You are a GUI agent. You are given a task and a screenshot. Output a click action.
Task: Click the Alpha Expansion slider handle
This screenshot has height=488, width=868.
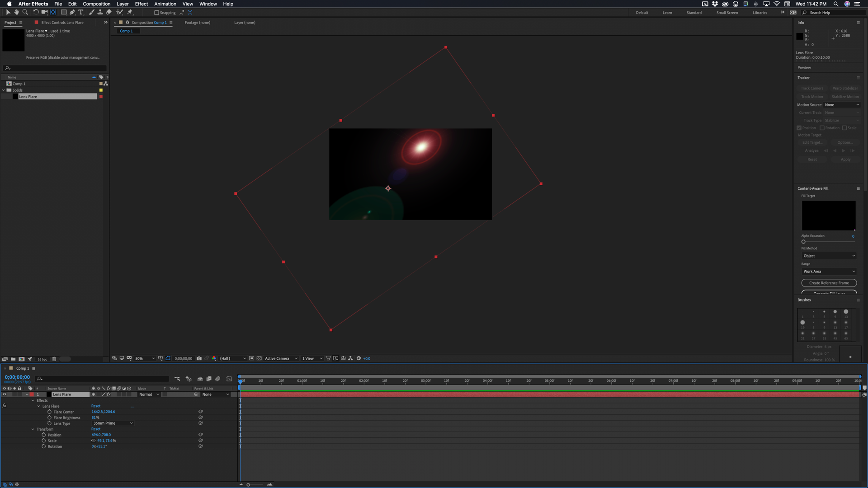pyautogui.click(x=803, y=242)
